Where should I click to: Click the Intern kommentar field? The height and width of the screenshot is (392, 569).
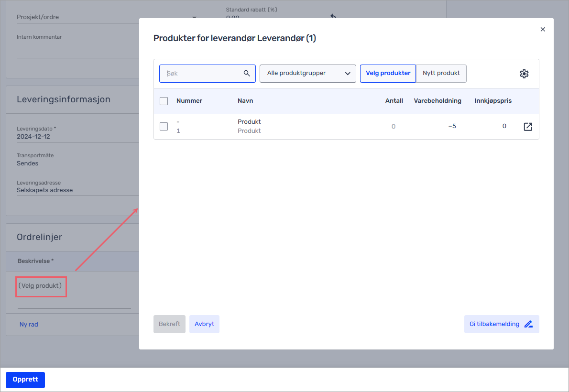coord(77,46)
